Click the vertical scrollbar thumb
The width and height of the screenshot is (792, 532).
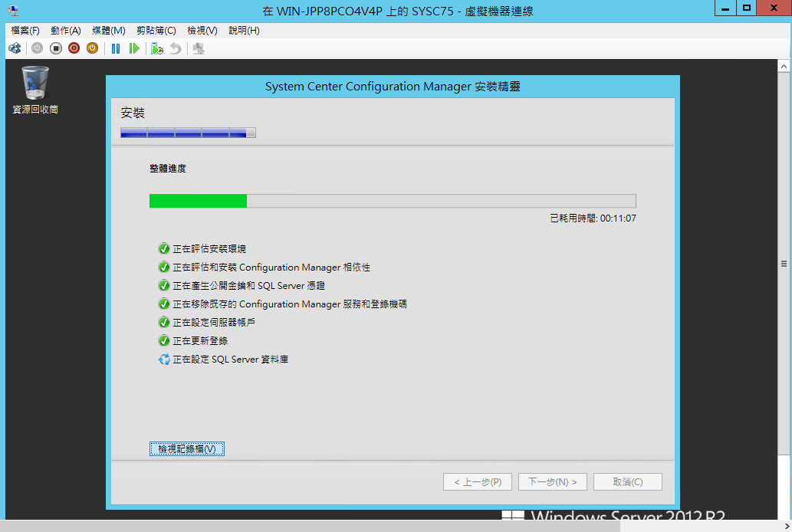pos(784,264)
